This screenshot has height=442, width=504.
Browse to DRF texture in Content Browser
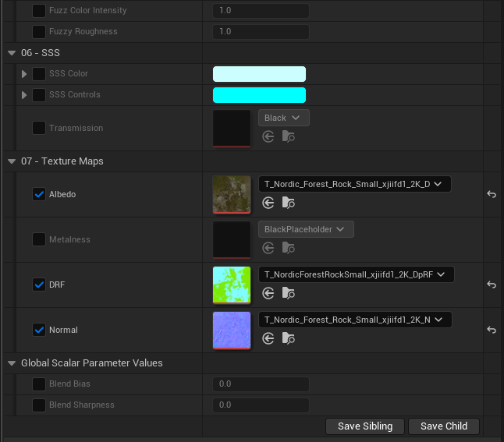pos(289,293)
